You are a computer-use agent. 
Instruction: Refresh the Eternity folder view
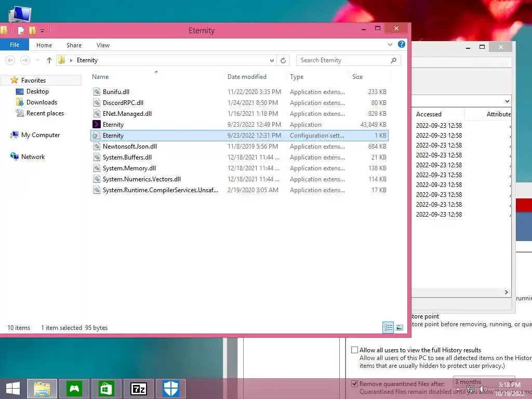point(283,60)
